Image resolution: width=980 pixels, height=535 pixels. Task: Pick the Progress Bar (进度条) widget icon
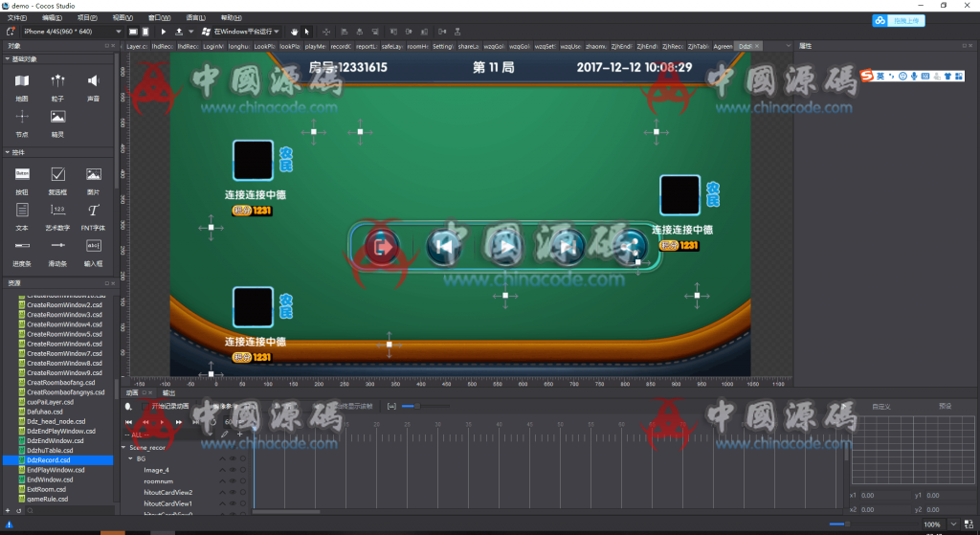pyautogui.click(x=22, y=246)
